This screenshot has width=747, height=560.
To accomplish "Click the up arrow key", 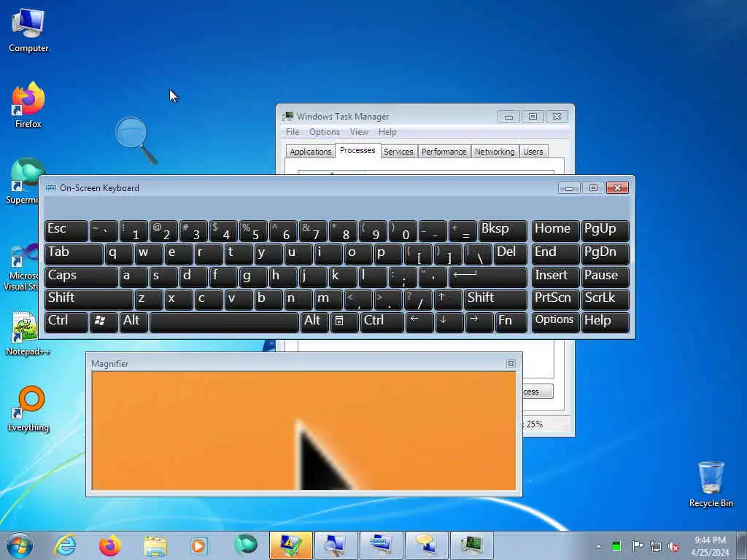I will pos(448,300).
